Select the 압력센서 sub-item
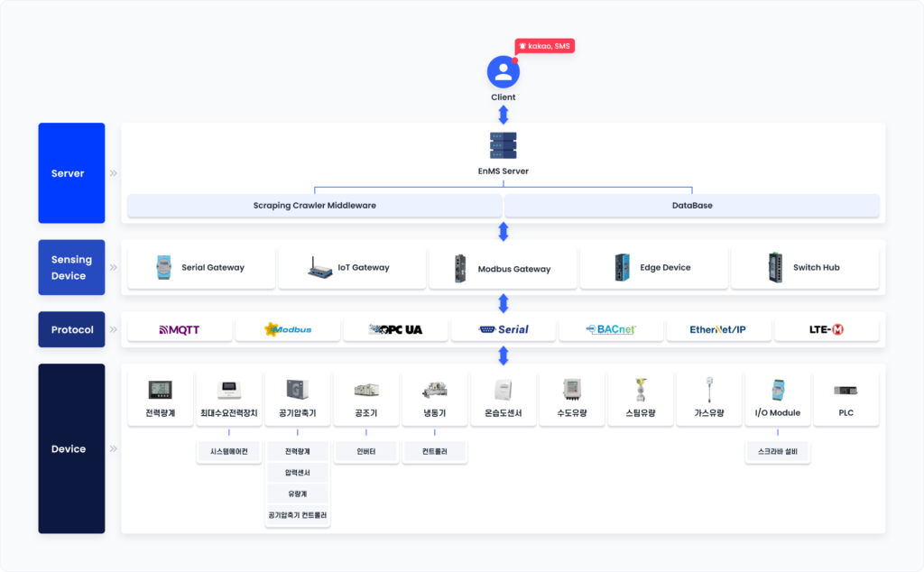924x572 pixels. (298, 473)
